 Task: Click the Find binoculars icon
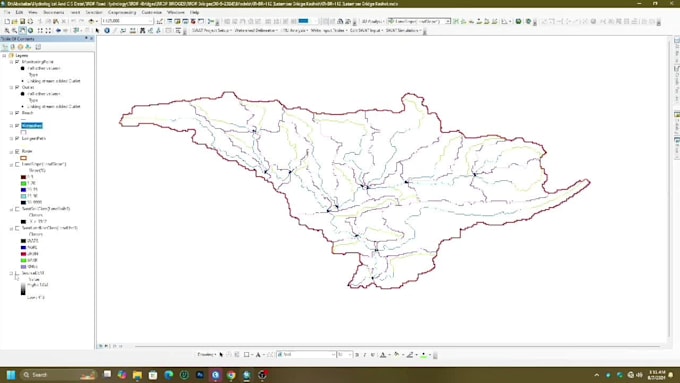click(x=142, y=31)
